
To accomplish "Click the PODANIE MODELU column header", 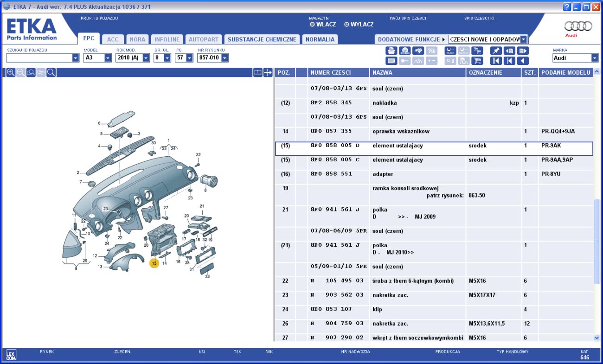I will pyautogui.click(x=566, y=72).
